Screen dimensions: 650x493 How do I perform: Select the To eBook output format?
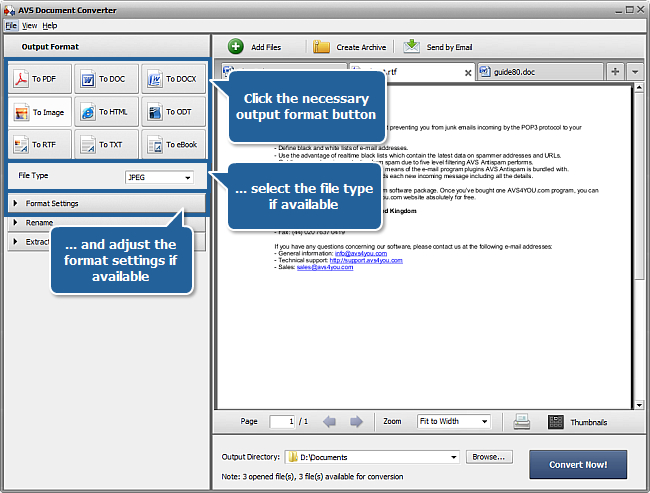173,145
